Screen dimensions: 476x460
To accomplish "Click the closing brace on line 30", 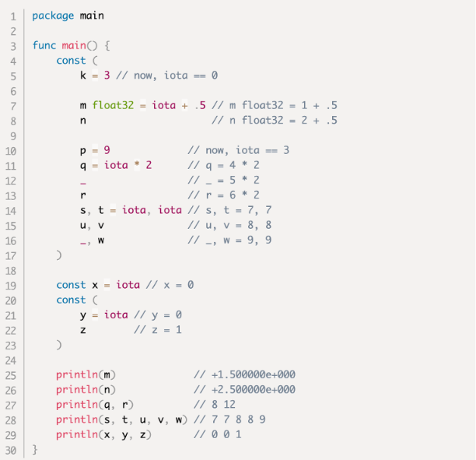I will click(35, 450).
